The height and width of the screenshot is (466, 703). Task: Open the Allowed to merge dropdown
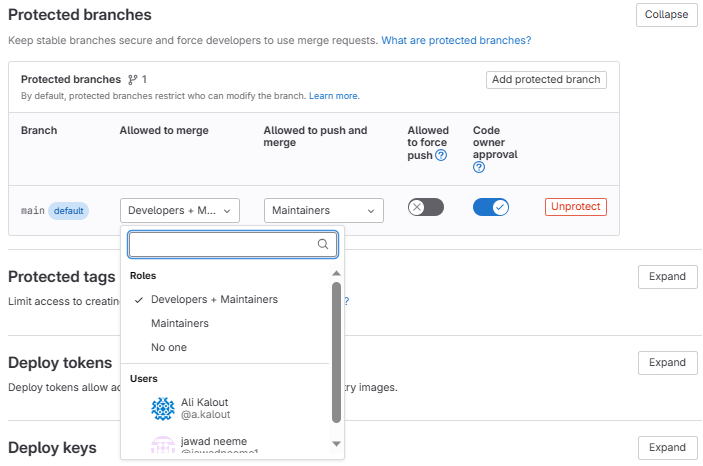click(180, 210)
